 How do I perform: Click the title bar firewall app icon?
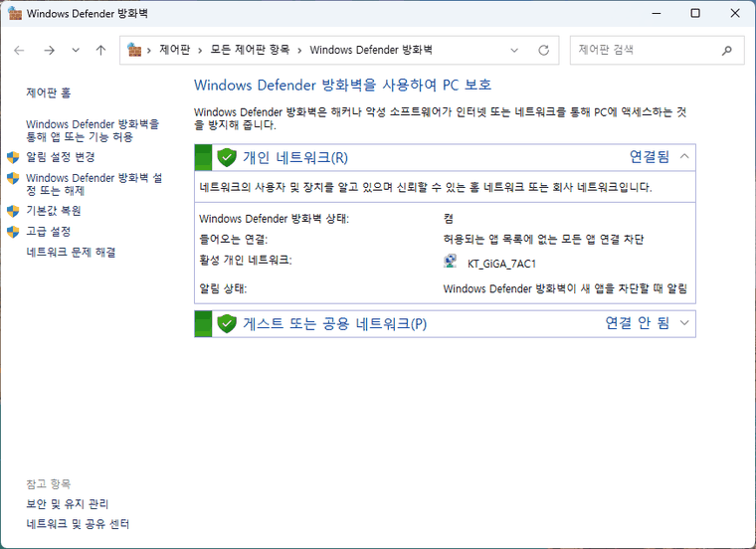coord(15,14)
